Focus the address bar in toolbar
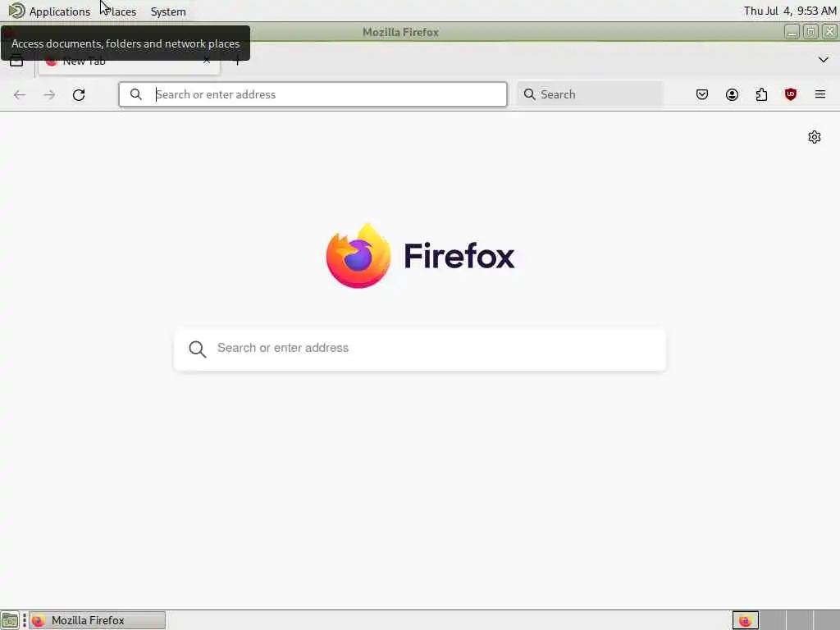Screen dimensions: 840x630 pos(313,94)
